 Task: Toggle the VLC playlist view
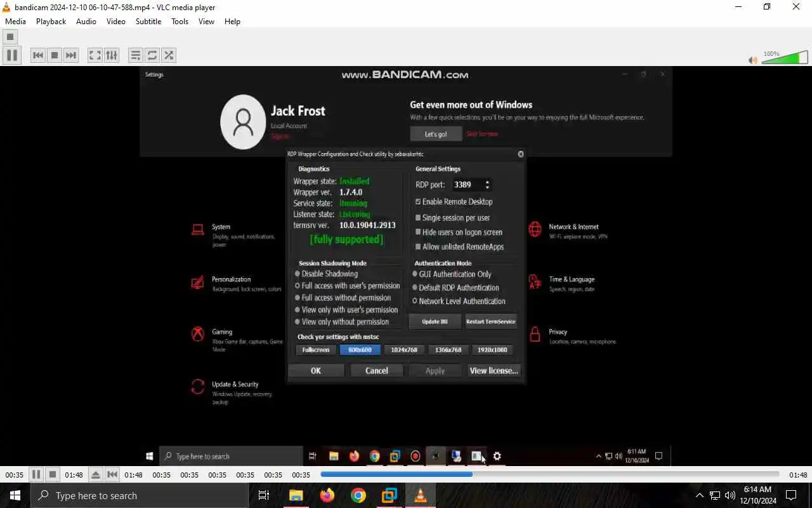(x=135, y=55)
